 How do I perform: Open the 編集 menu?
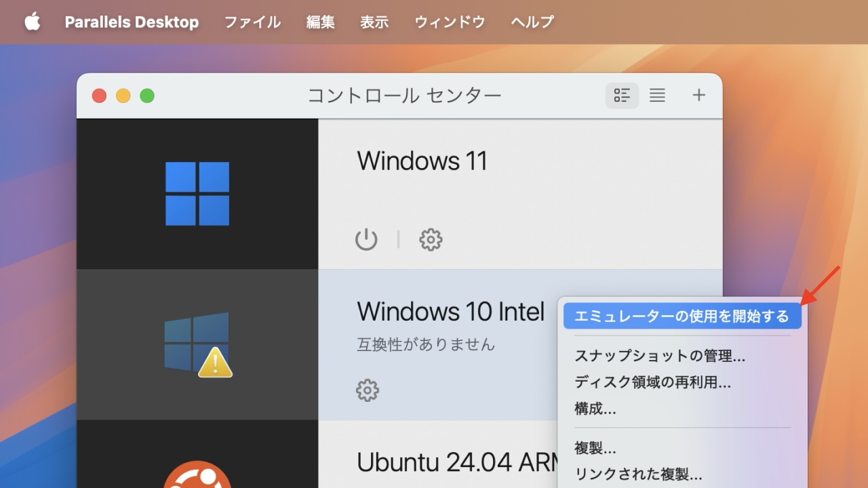click(320, 22)
